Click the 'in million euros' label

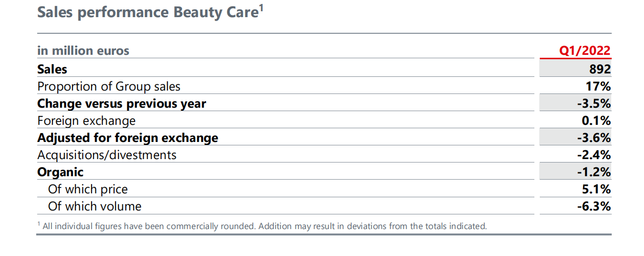tap(83, 50)
